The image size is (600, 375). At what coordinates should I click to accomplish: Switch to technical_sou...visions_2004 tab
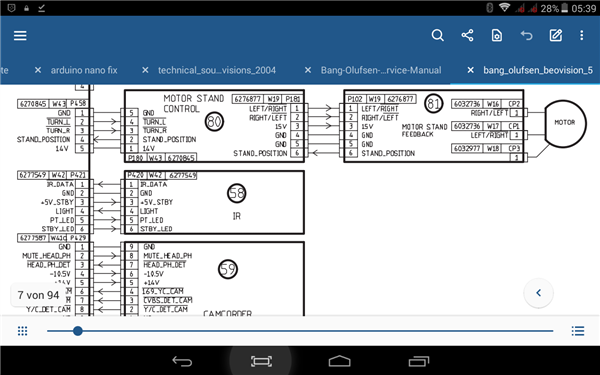click(x=217, y=70)
